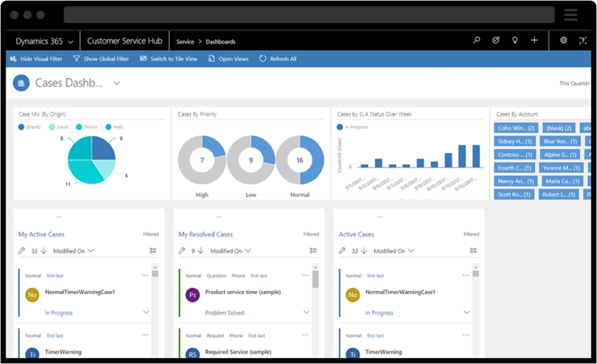Open Modified On sort dropdown in Active Cases

pyautogui.click(x=394, y=251)
